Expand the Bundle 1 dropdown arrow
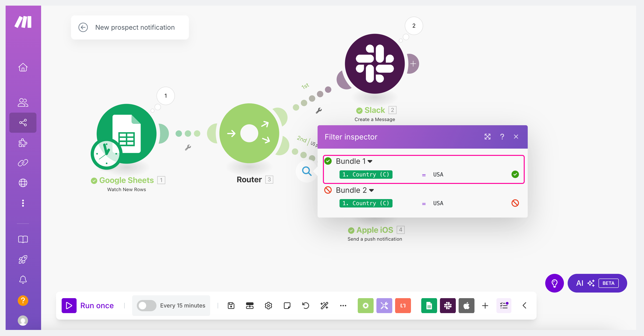This screenshot has width=644, height=336. [370, 161]
